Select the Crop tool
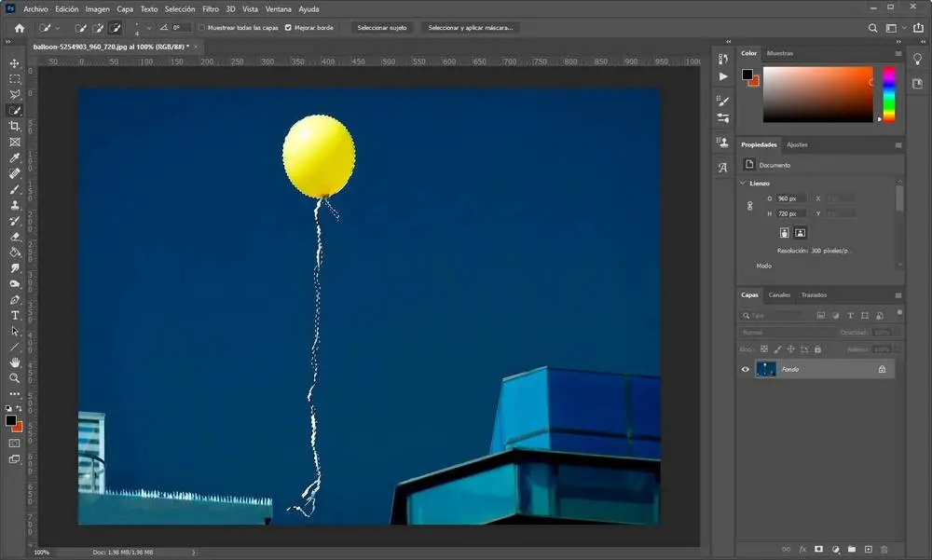The height and width of the screenshot is (560, 932). (x=15, y=126)
